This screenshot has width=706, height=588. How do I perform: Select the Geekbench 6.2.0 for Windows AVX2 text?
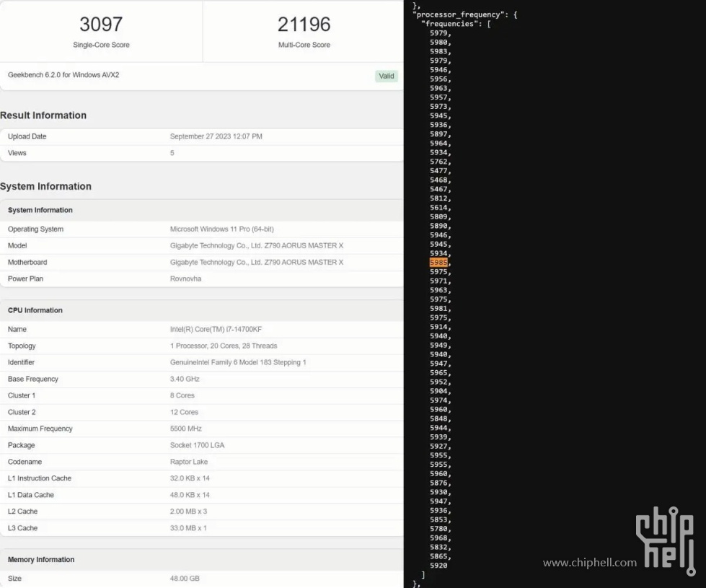point(63,75)
